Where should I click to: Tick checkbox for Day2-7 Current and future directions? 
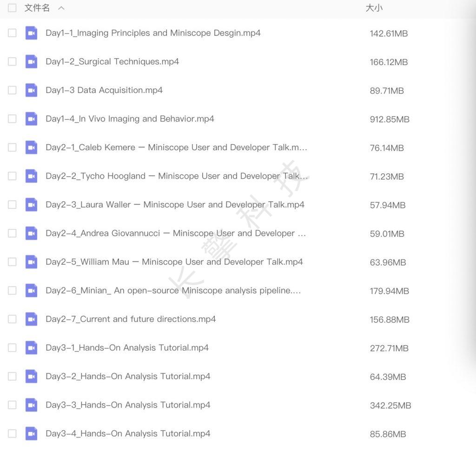coord(12,319)
